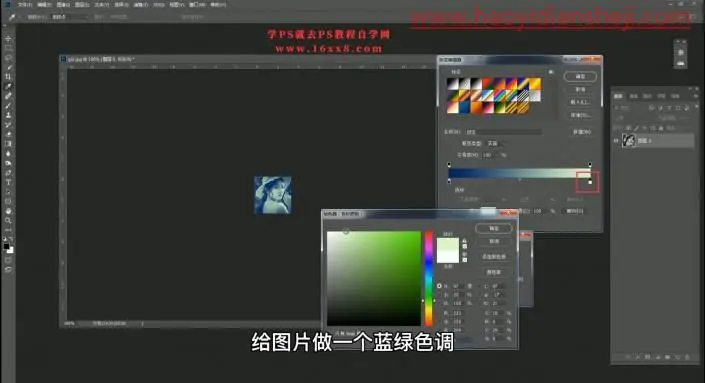Select the S radio button in color picker

click(439, 295)
